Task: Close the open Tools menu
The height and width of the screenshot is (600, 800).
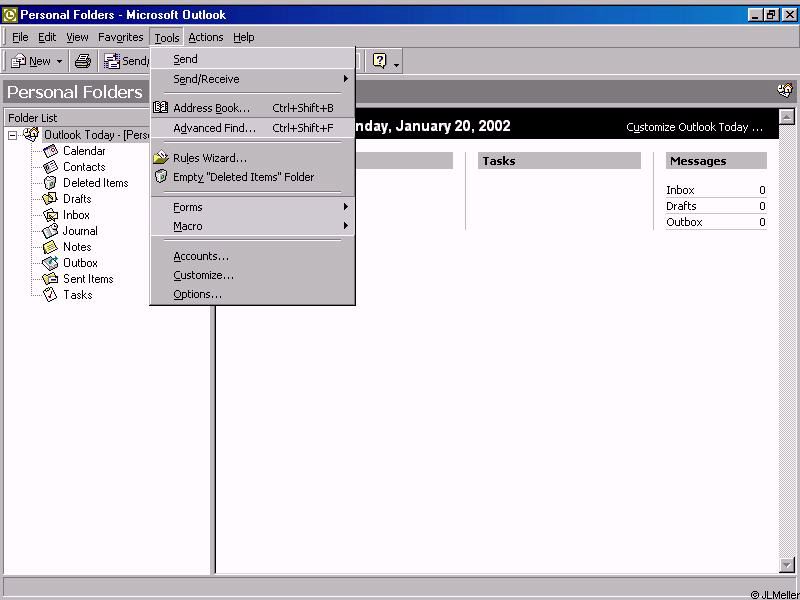Action: (x=167, y=38)
